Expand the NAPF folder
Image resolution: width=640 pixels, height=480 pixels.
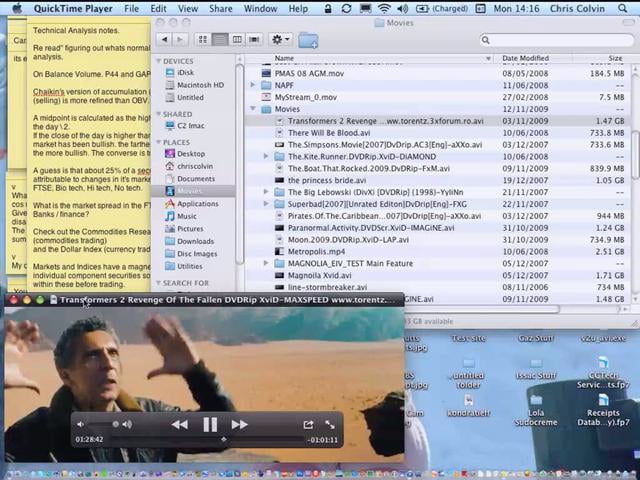(253, 85)
